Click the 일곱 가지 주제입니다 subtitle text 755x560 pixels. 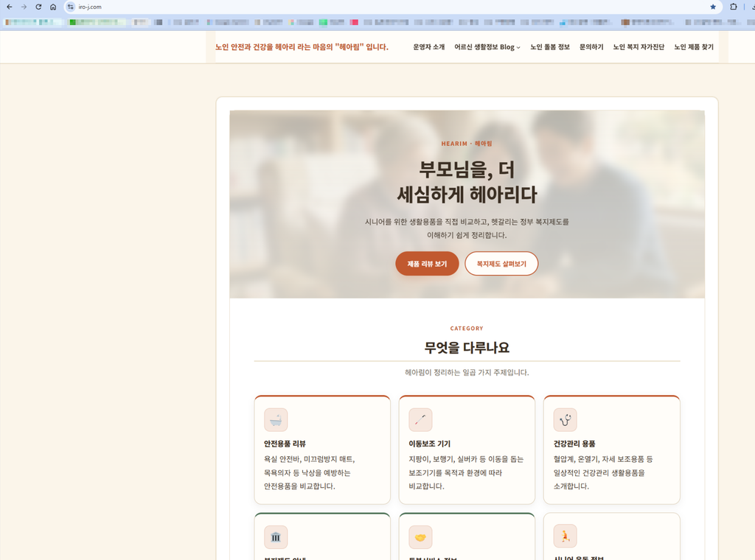467,372
